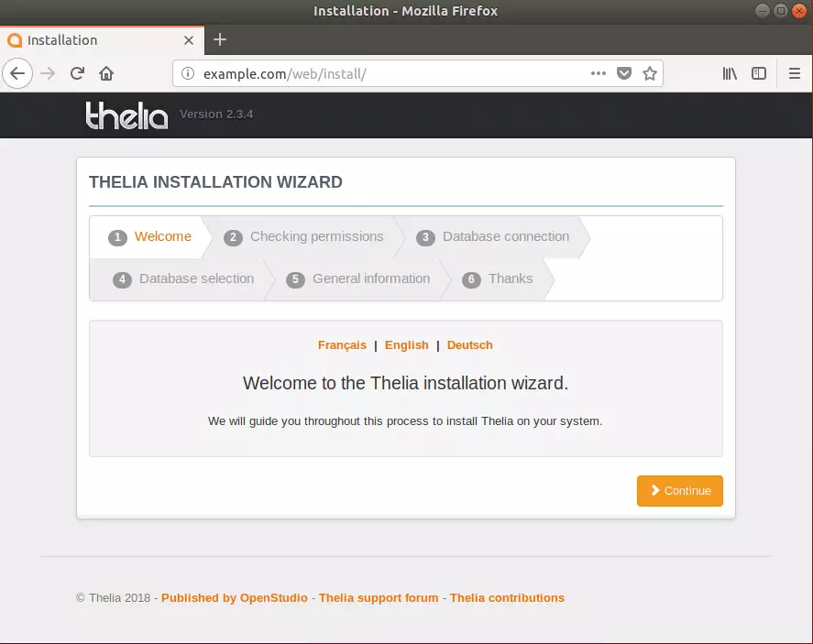Viewport: 813px width, 644px height.
Task: Select step 1 Welcome
Action: tap(149, 236)
